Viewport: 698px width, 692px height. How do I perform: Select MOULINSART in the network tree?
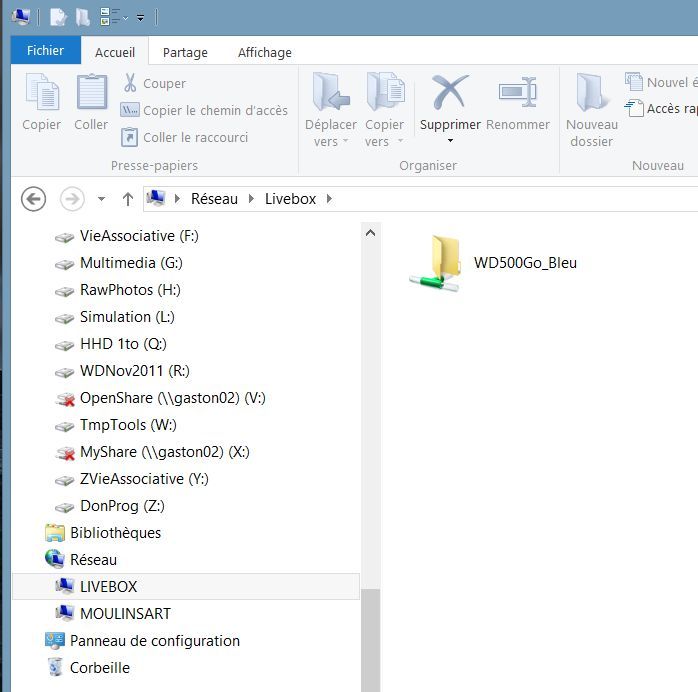[x=125, y=613]
